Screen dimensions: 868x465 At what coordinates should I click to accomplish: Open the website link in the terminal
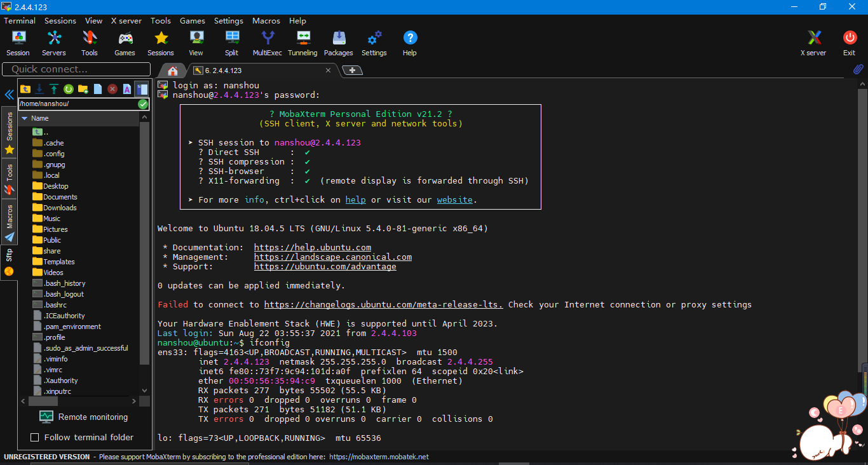click(x=454, y=199)
